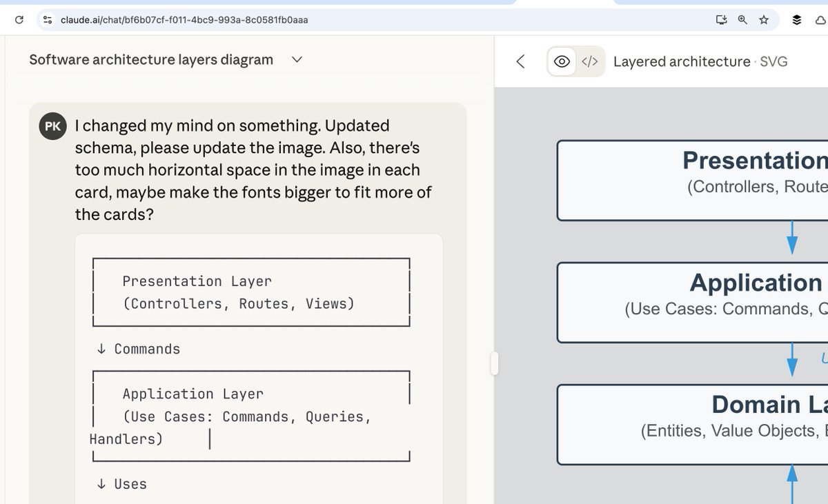
Task: Click the "↓ Uses" text in schema
Action: (x=122, y=484)
